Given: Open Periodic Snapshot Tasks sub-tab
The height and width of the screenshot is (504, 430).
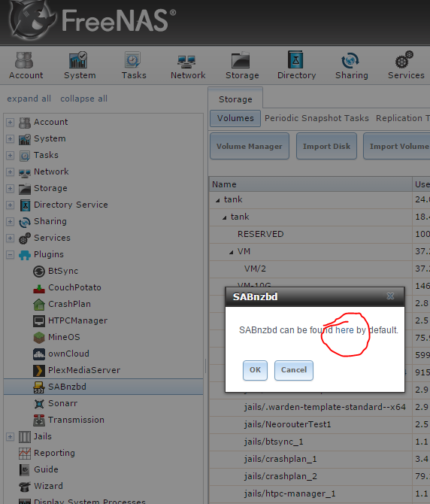Looking at the screenshot, I should 316,118.
